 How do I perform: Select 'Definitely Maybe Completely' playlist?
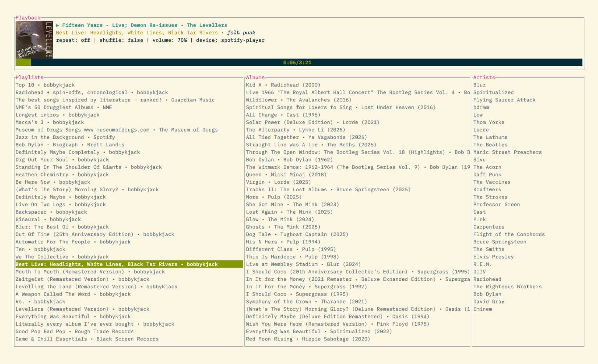tap(78, 152)
